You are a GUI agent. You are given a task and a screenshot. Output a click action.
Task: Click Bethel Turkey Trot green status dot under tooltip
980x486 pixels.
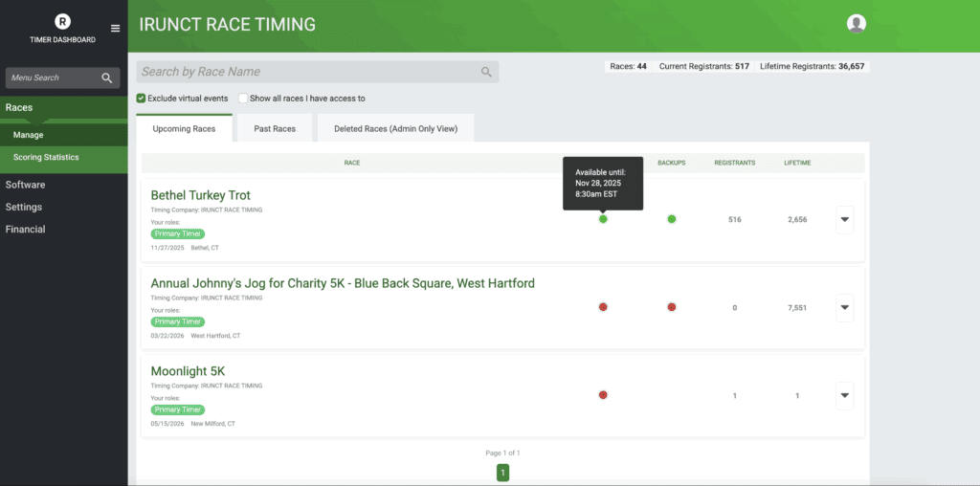tap(603, 219)
